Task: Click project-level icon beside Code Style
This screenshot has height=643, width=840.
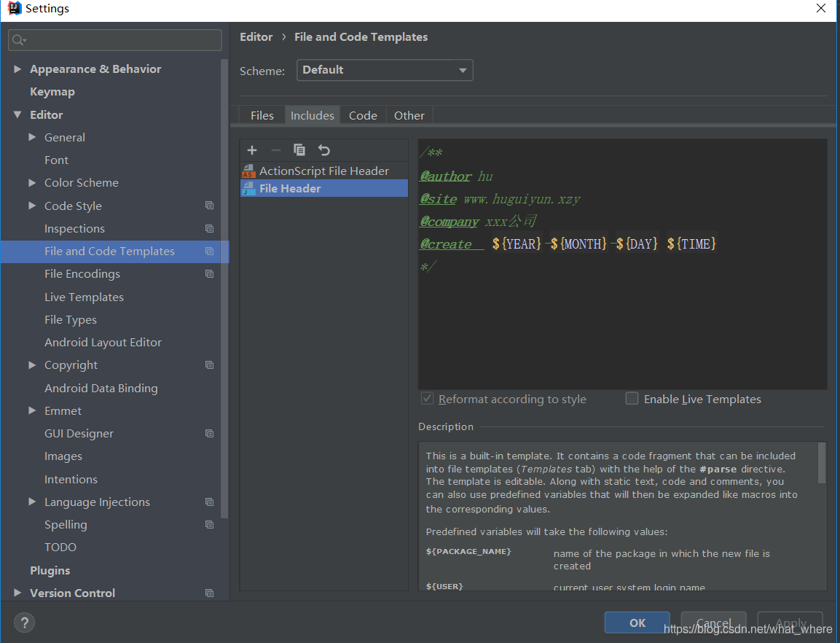Action: 210,206
